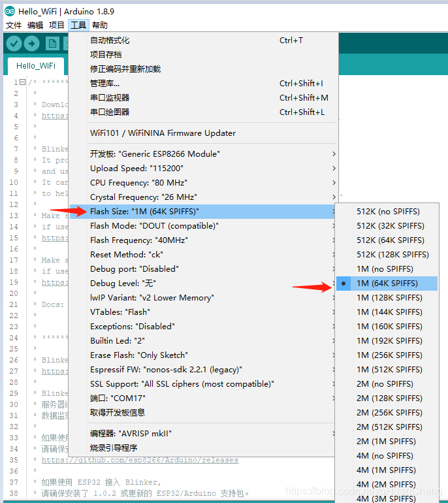
Task: Open the github.com/esp8266/Arduino/releases link
Action: pyautogui.click(x=140, y=460)
